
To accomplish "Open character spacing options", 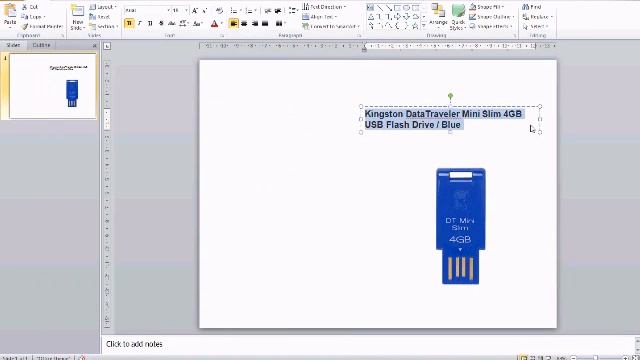I will tap(184, 24).
